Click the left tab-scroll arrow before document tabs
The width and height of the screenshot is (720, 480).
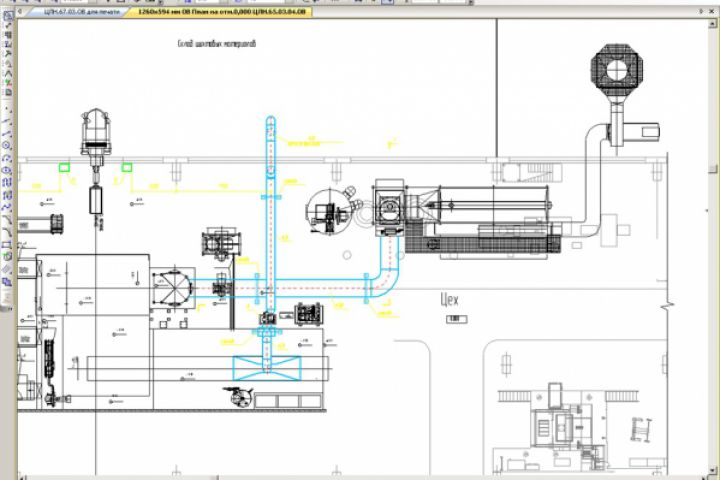click(x=20, y=11)
